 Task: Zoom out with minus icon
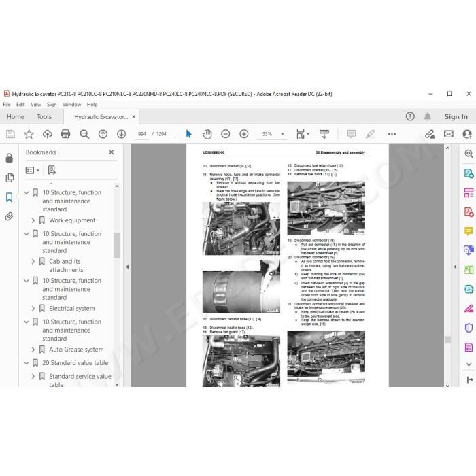pyautogui.click(x=226, y=134)
